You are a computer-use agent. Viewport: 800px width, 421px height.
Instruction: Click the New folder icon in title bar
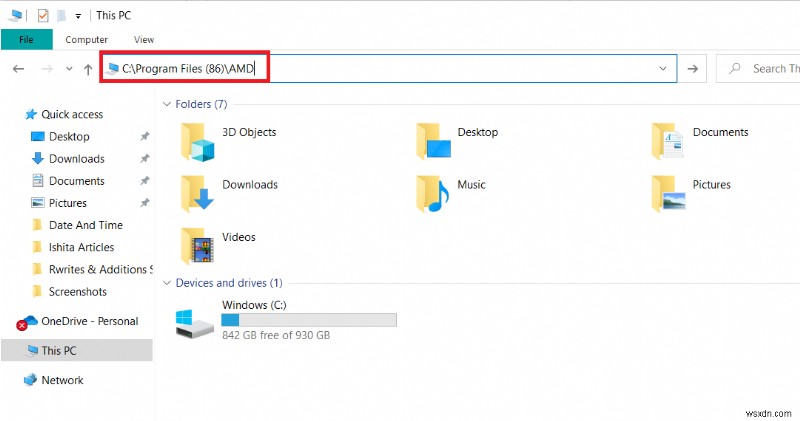coord(61,16)
